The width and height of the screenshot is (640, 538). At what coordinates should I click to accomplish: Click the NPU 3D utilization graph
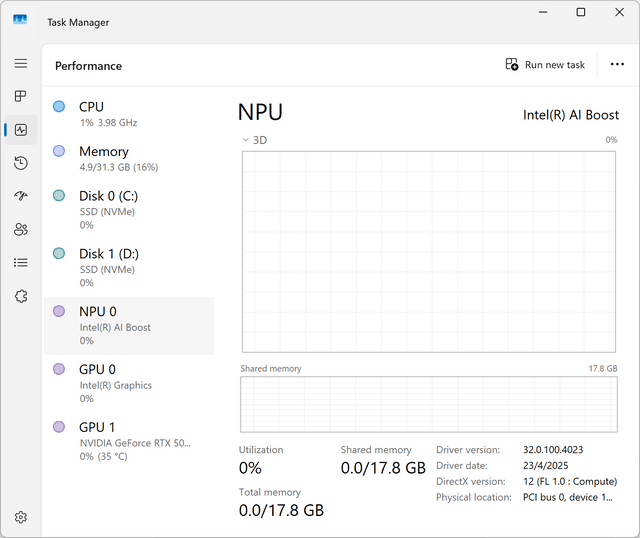pos(429,251)
